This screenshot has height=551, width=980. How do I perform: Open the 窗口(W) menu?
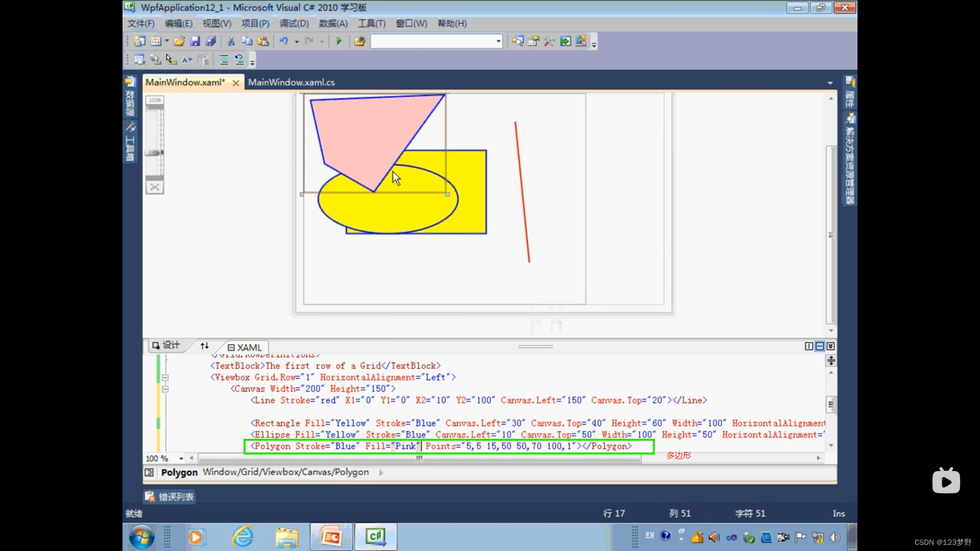[x=411, y=23]
